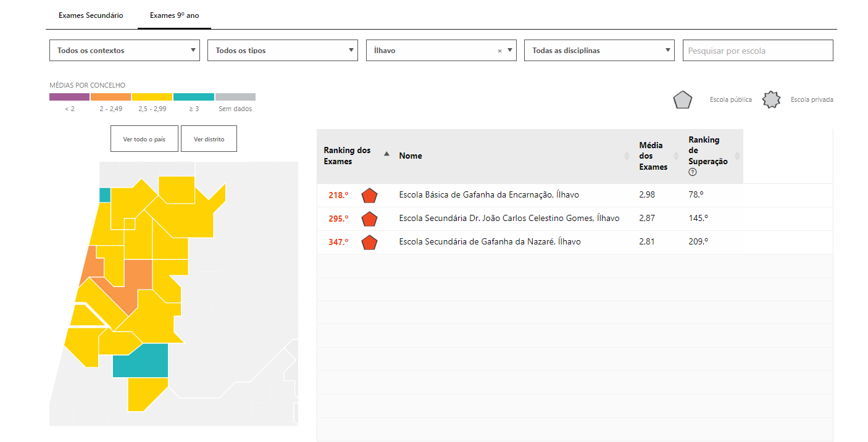
Task: Click the Escola privada starburst legend icon
Action: (771, 100)
